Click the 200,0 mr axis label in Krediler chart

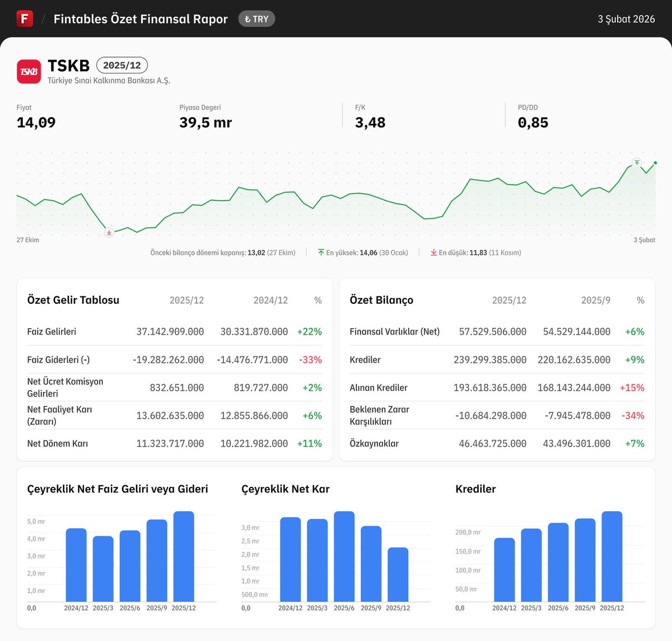pyautogui.click(x=468, y=532)
